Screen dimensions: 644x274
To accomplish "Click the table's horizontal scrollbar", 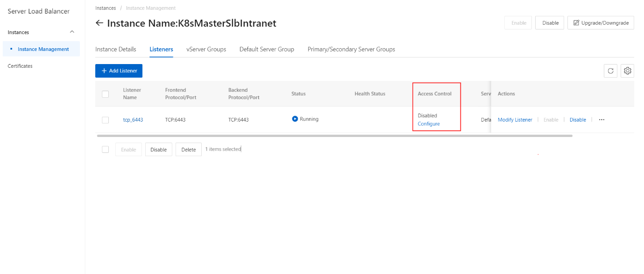I will click(334, 136).
